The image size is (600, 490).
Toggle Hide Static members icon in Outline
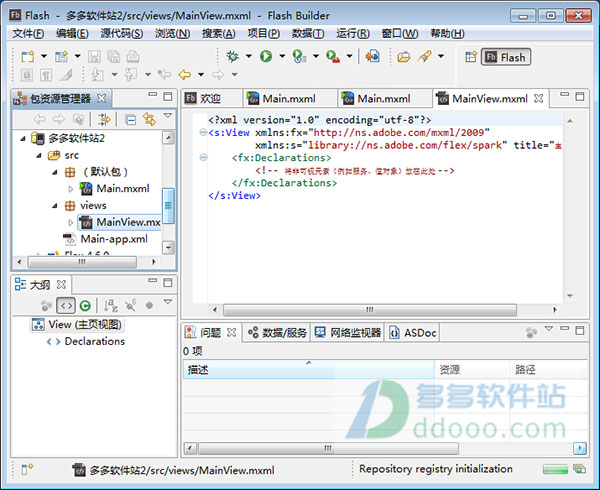coord(130,305)
